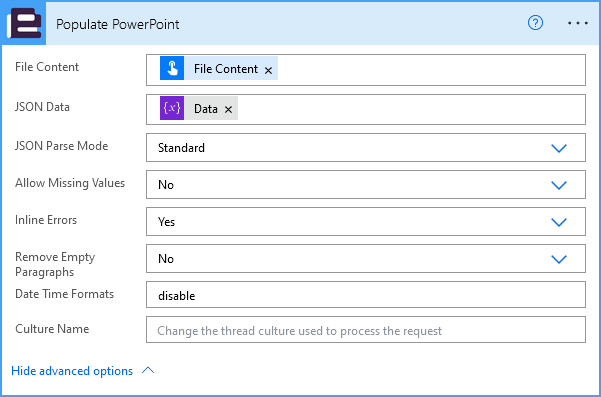Select the Data token in JSON Data
The width and height of the screenshot is (601, 397).
click(206, 109)
